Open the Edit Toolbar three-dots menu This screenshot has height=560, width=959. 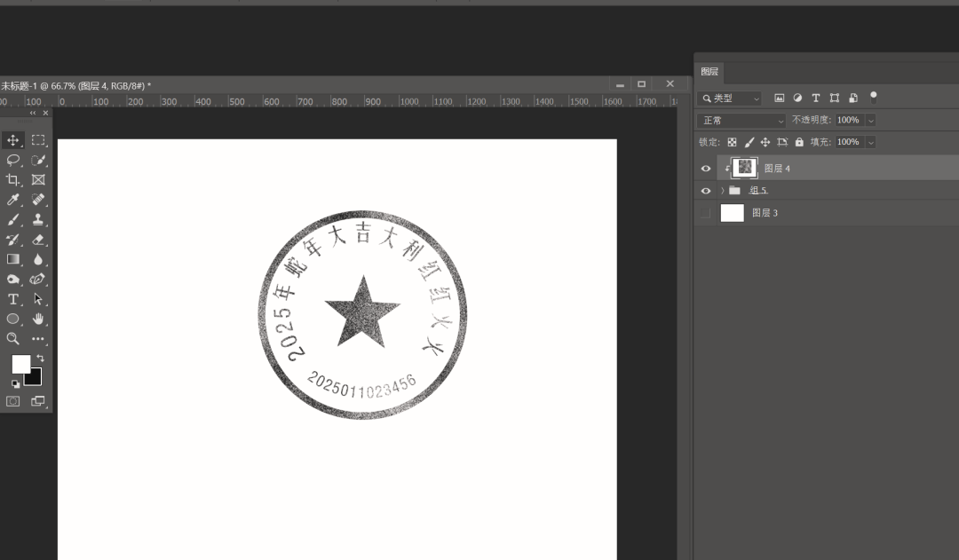pyautogui.click(x=38, y=339)
